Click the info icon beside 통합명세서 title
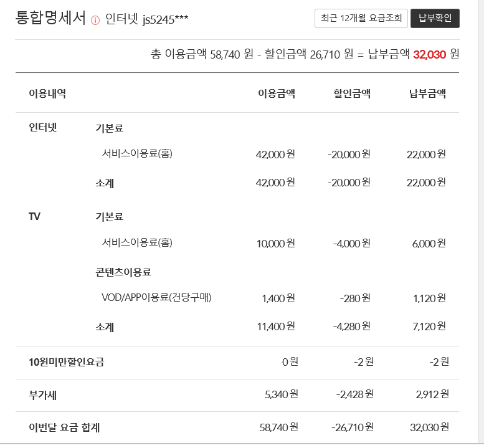Viewport: 484px width, 448px height. coord(95,20)
